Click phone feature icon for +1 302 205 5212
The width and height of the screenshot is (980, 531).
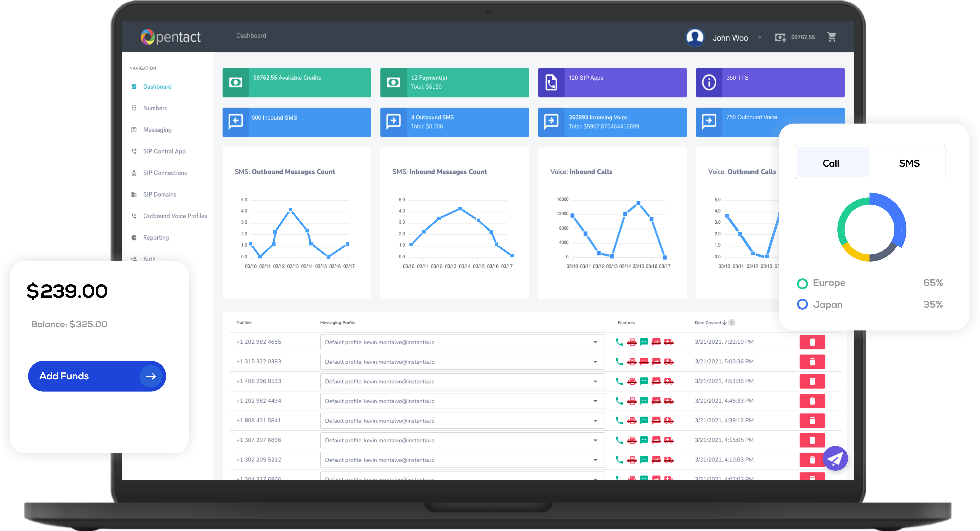pyautogui.click(x=619, y=460)
